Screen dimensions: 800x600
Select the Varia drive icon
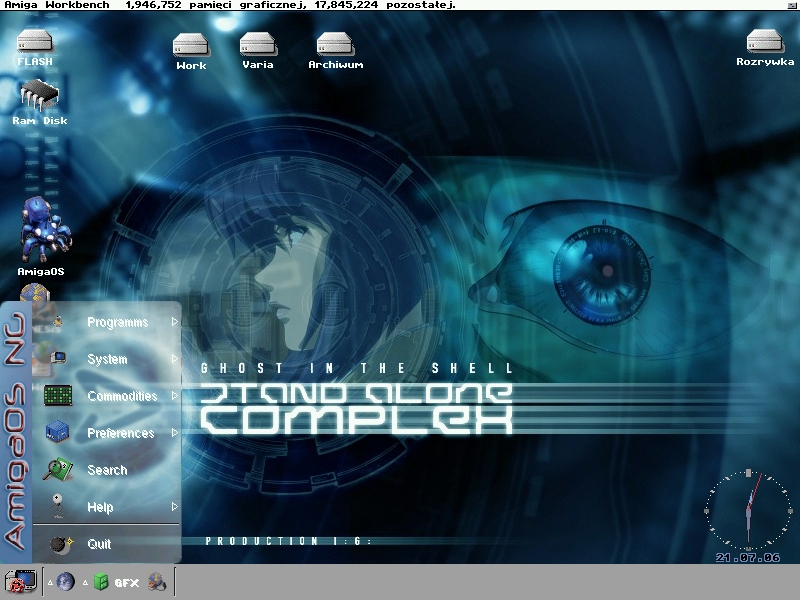(258, 44)
